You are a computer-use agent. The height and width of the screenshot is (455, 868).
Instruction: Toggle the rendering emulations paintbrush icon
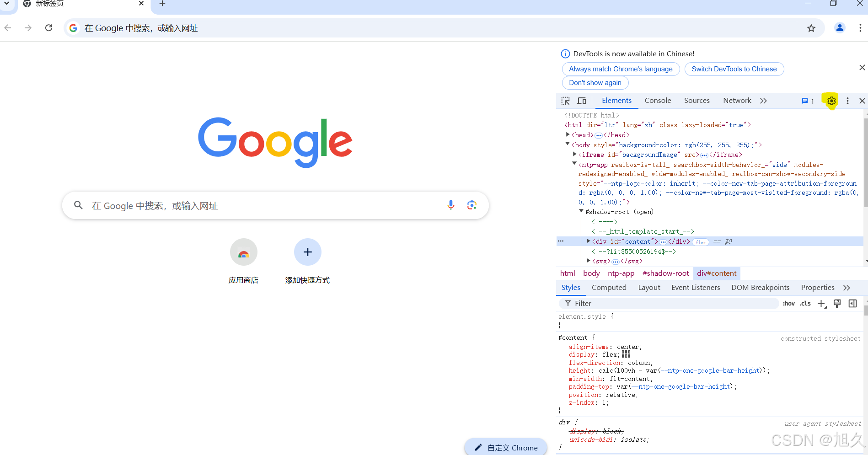(x=837, y=303)
